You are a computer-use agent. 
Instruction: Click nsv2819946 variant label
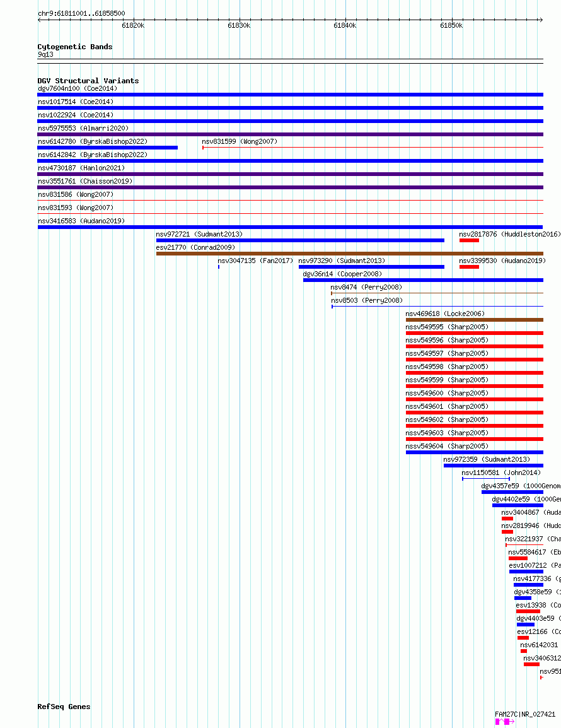531,525
